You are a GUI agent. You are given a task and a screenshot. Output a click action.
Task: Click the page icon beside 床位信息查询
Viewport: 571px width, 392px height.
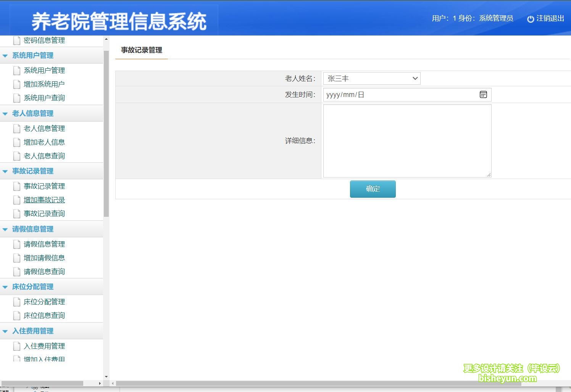click(x=17, y=316)
